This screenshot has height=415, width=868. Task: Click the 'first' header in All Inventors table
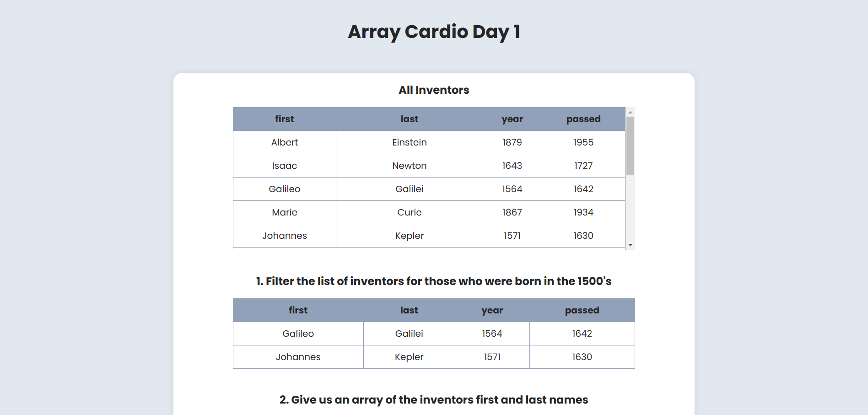285,119
